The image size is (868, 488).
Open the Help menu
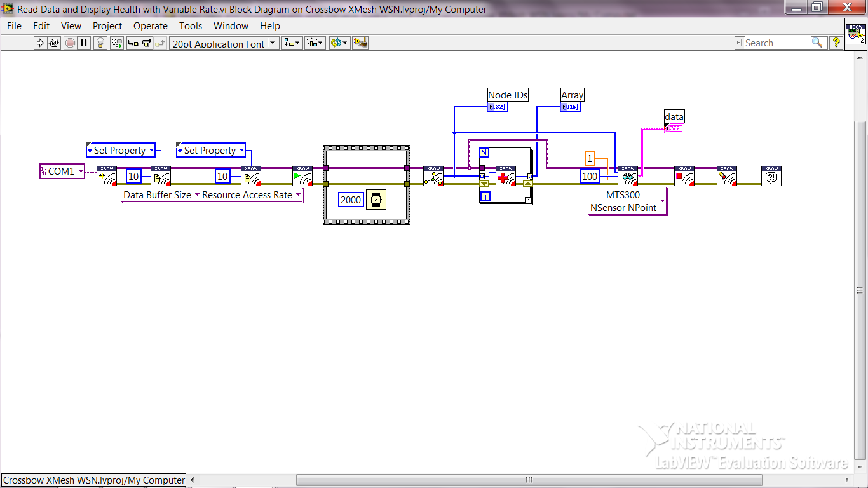pyautogui.click(x=270, y=26)
